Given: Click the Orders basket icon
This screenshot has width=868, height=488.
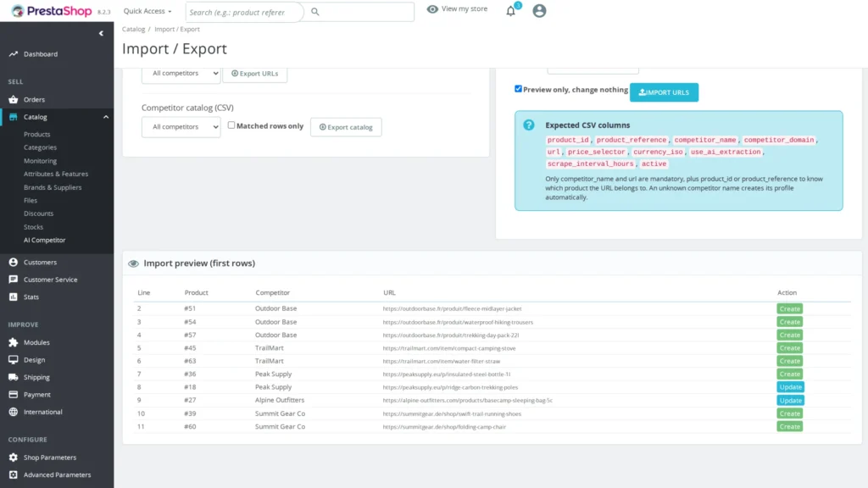Looking at the screenshot, I should pos(14,100).
